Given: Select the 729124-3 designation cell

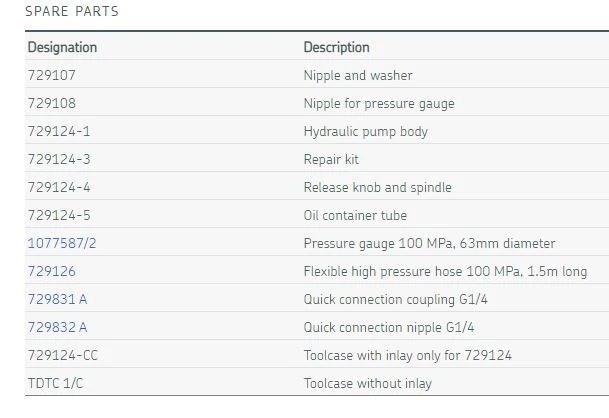Looking at the screenshot, I should (59, 159).
